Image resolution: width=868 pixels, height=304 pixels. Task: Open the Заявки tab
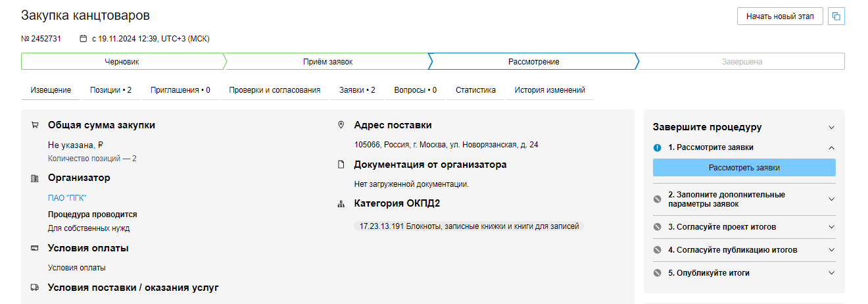point(357,90)
